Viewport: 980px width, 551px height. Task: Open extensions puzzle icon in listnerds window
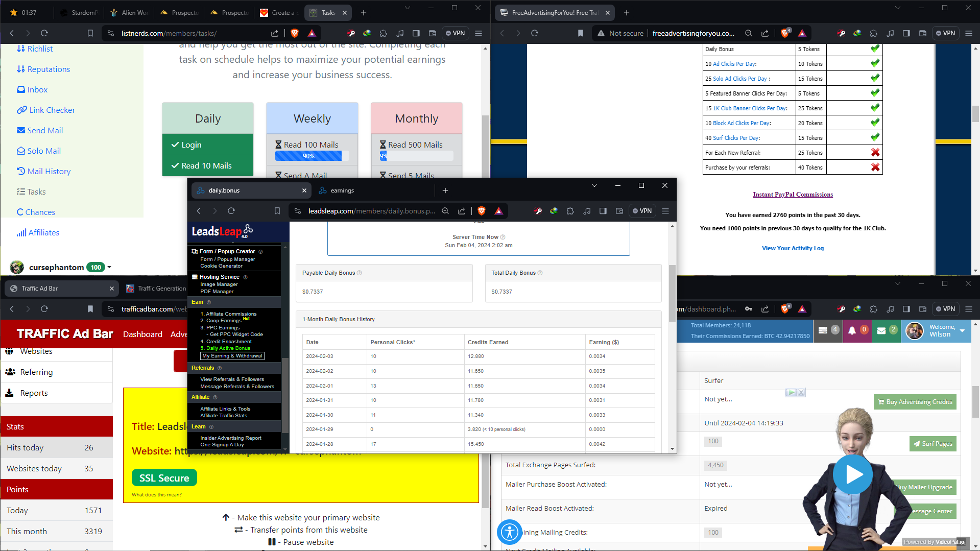click(384, 33)
